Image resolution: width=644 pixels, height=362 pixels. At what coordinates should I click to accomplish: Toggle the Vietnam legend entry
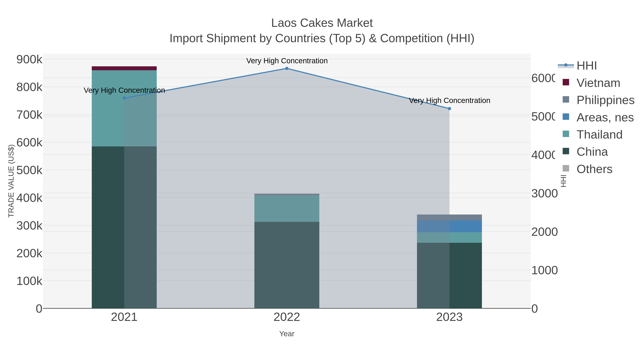tap(591, 83)
